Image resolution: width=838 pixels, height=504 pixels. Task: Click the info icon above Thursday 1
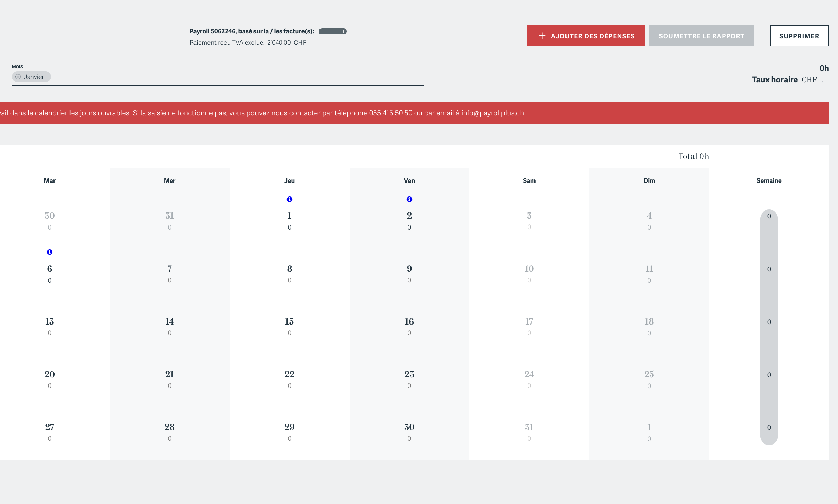(289, 199)
